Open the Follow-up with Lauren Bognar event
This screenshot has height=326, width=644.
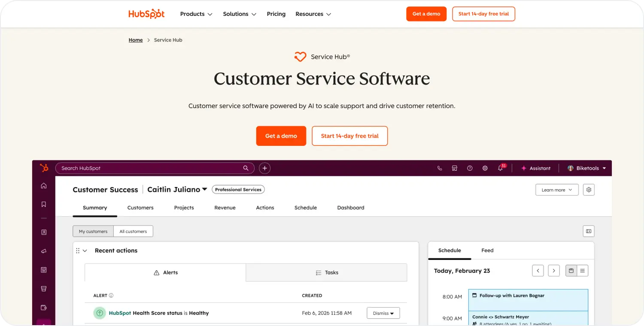coord(528,300)
